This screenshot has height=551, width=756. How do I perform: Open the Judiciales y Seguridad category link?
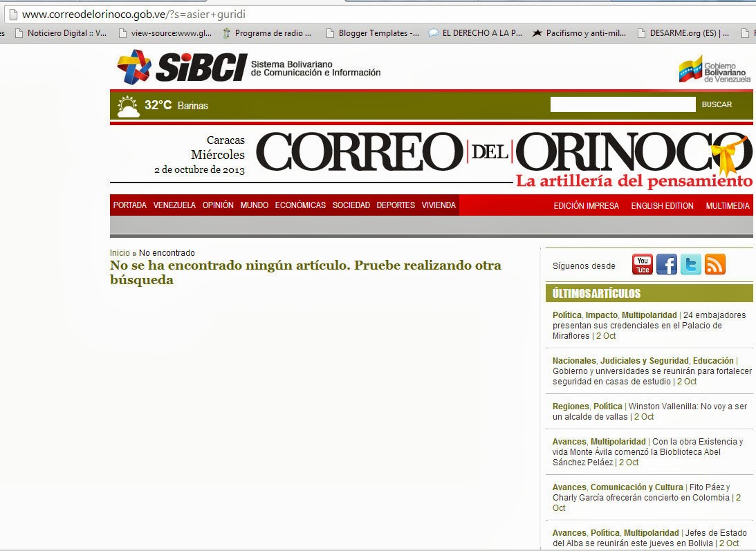(645, 361)
